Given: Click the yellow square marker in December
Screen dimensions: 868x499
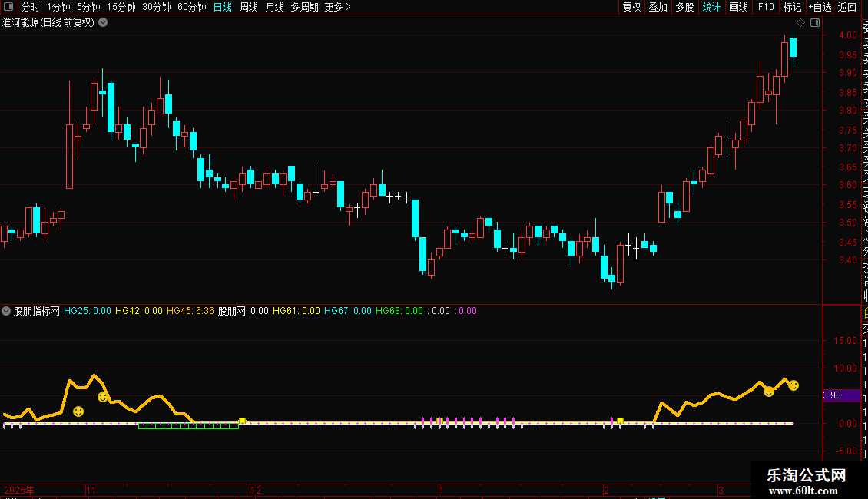Looking at the screenshot, I should tap(242, 421).
